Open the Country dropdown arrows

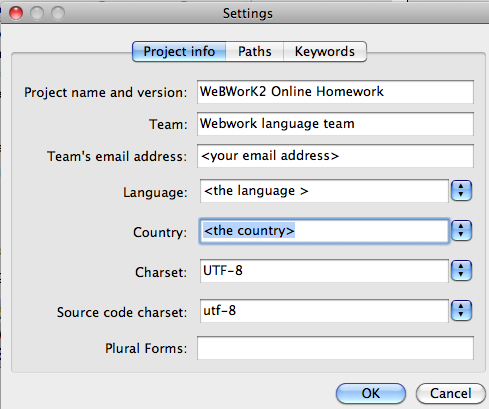(461, 230)
